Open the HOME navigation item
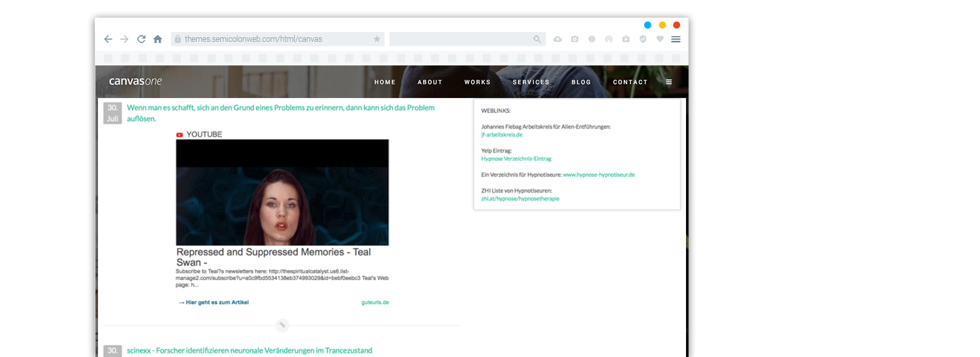Viewport: 980px width, 357px height. click(385, 82)
